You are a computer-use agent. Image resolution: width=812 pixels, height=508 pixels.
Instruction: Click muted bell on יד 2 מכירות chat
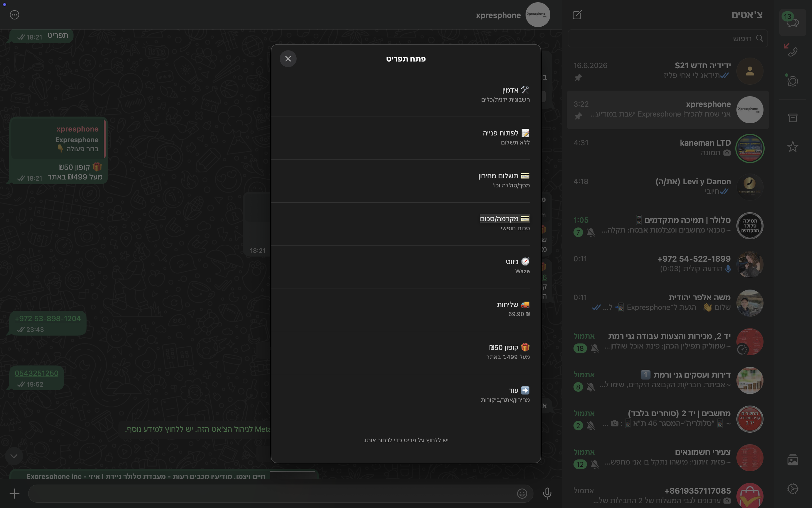594,348
